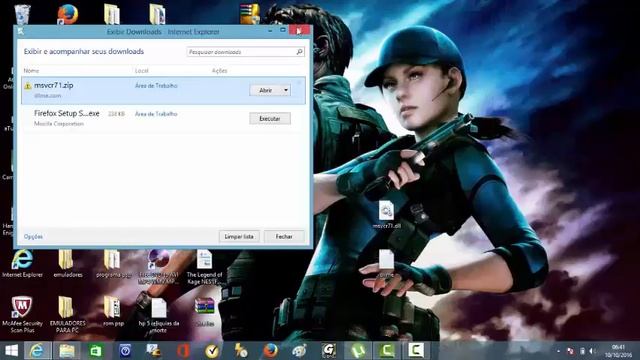Open the rom psp folder
The width and height of the screenshot is (640, 360).
coord(113,311)
